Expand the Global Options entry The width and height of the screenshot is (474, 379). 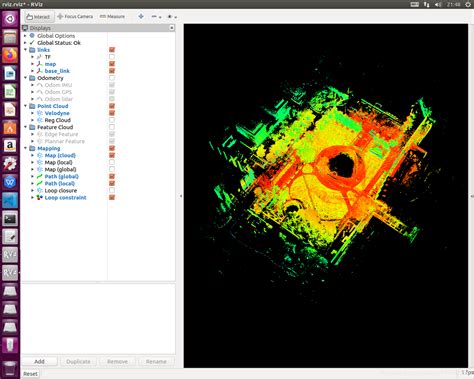(x=25, y=36)
